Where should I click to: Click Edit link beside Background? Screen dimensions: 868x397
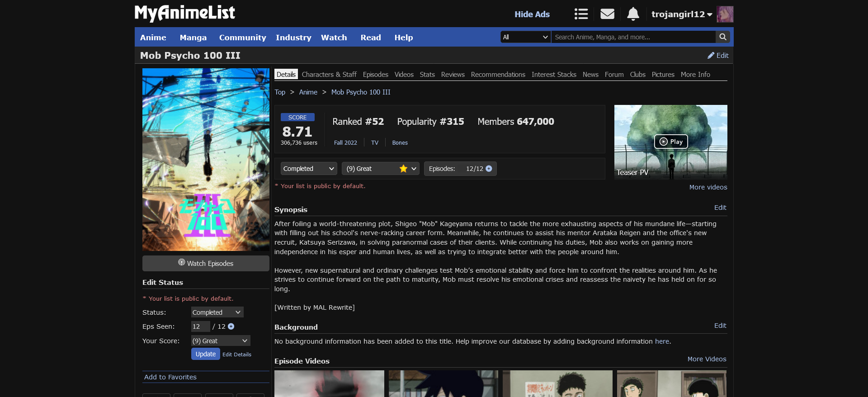coord(720,326)
